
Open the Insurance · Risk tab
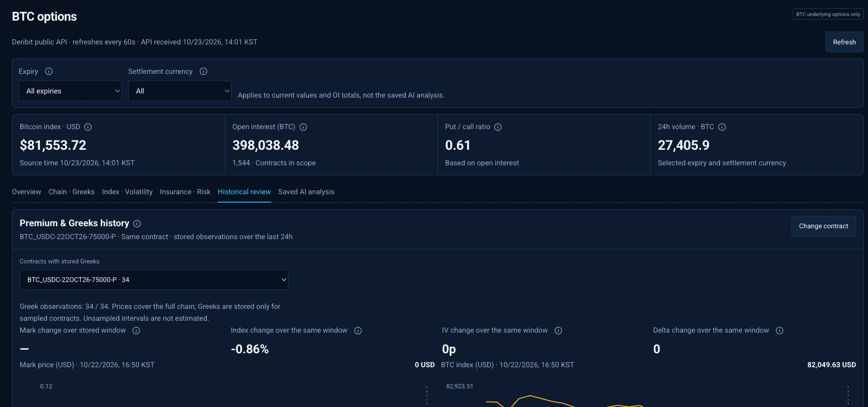tap(185, 192)
